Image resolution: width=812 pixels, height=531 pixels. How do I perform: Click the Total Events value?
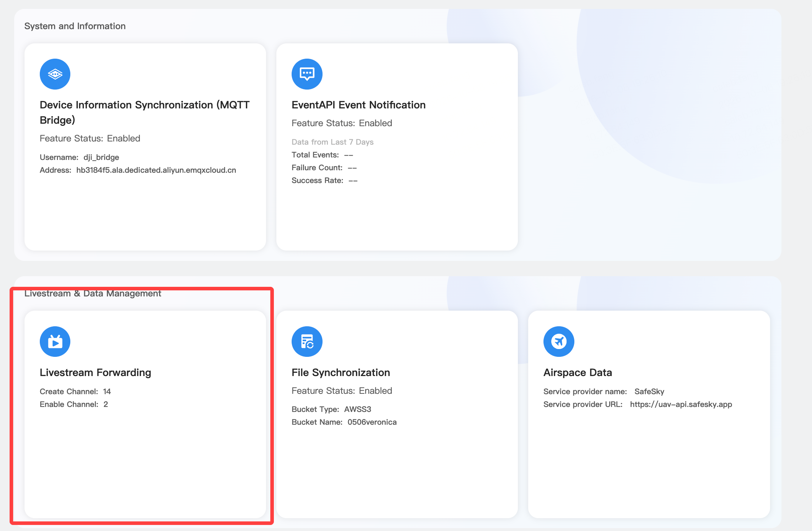(348, 155)
